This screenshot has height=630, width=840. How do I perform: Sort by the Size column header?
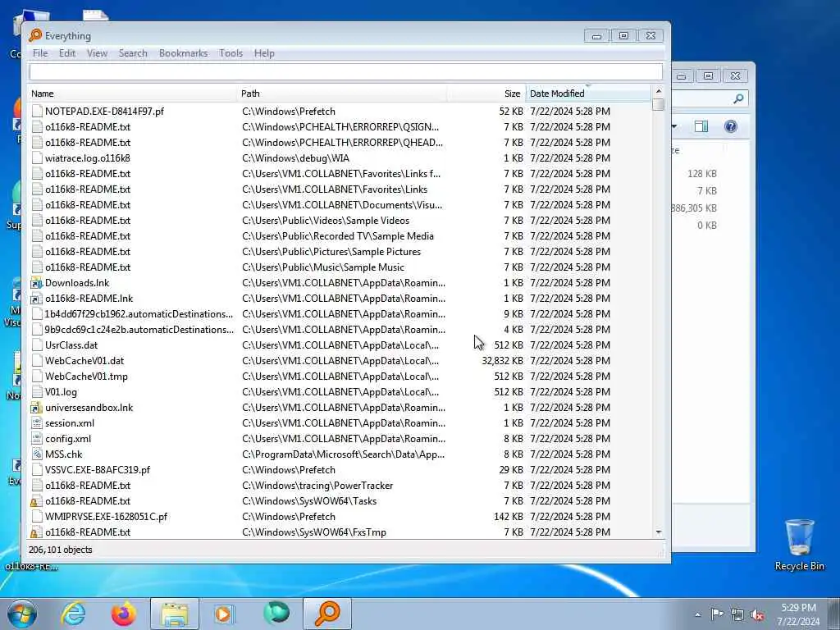point(486,94)
